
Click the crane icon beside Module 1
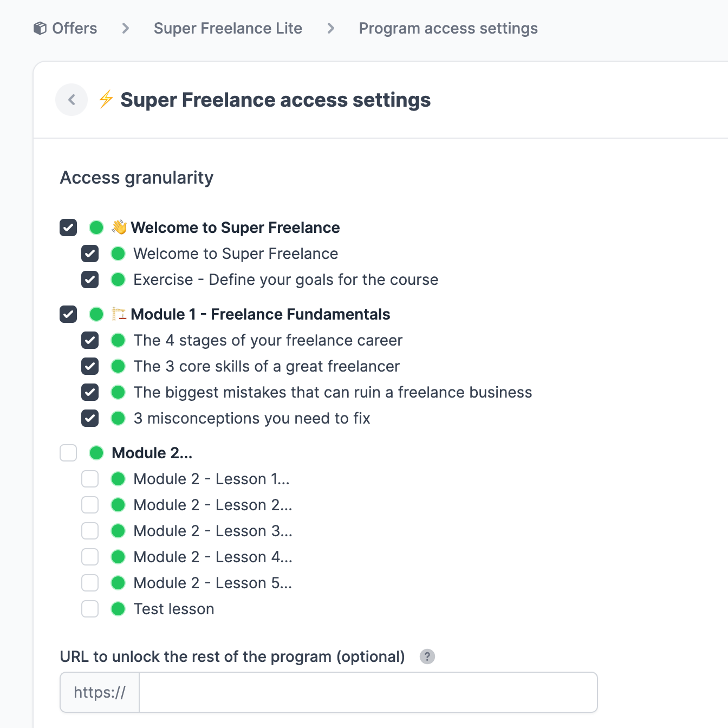(x=119, y=314)
